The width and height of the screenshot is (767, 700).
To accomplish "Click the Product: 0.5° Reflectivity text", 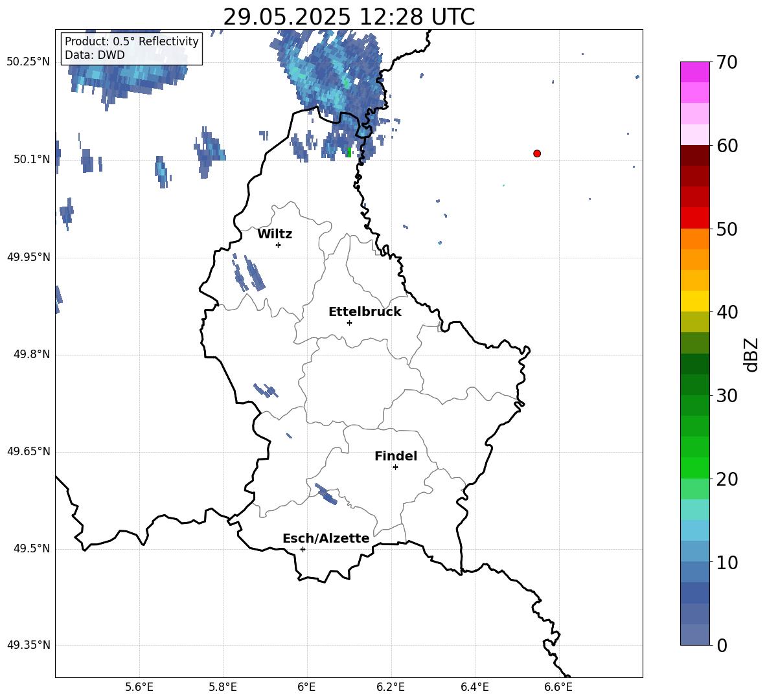I will tap(132, 41).
